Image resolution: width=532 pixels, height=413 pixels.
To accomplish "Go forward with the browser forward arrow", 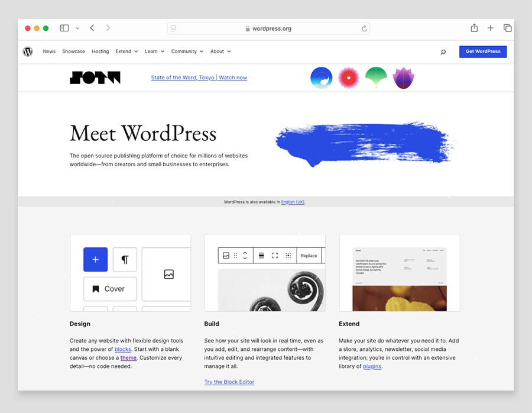I will pyautogui.click(x=108, y=28).
